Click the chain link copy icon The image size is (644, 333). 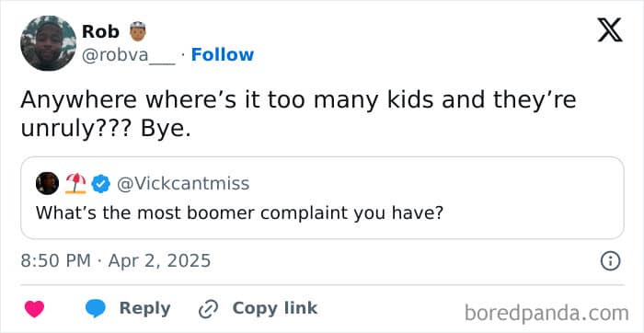click(x=206, y=310)
